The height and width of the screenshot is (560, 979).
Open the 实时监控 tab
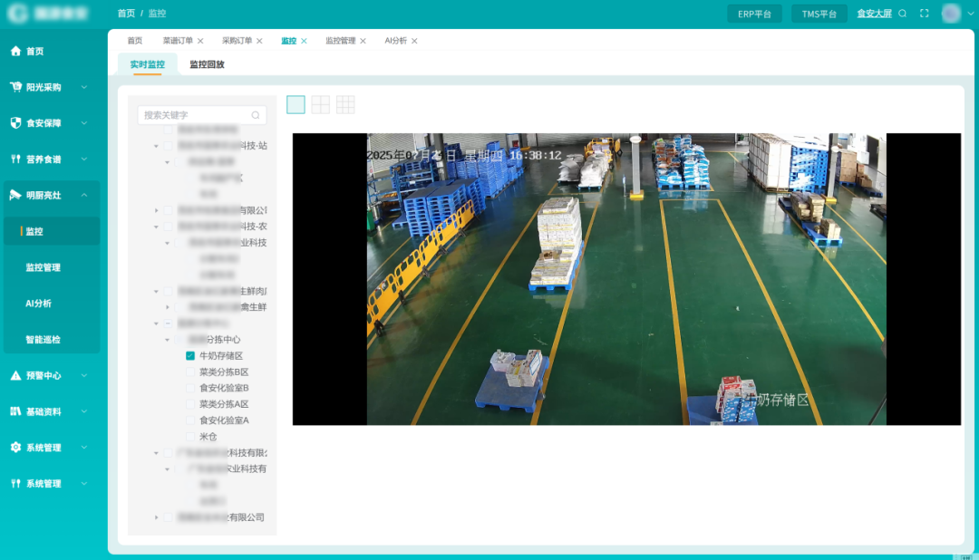click(148, 64)
